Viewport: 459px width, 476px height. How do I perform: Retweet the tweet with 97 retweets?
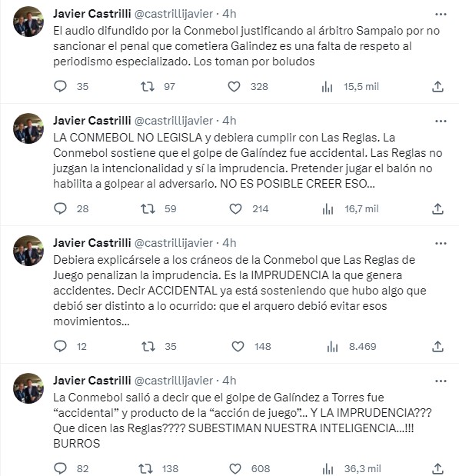tap(148, 87)
